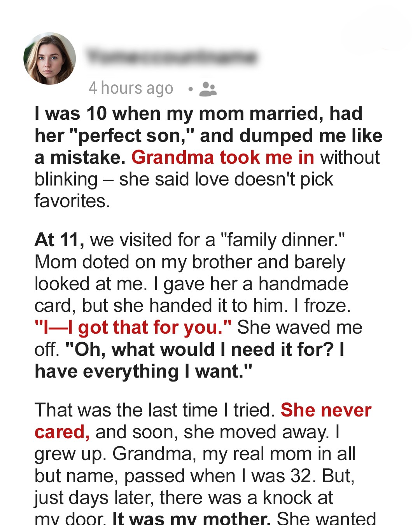
Task: Click the privacy indicator next to '4 hours ago'
Action: [208, 89]
